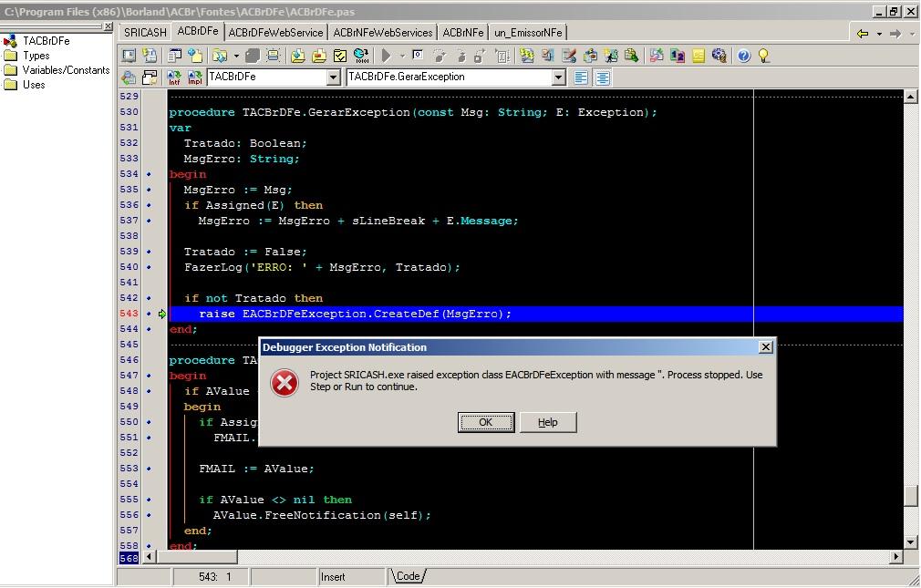Switch to the ACBrNFe tab
This screenshot has height=588, width=921.
[463, 33]
